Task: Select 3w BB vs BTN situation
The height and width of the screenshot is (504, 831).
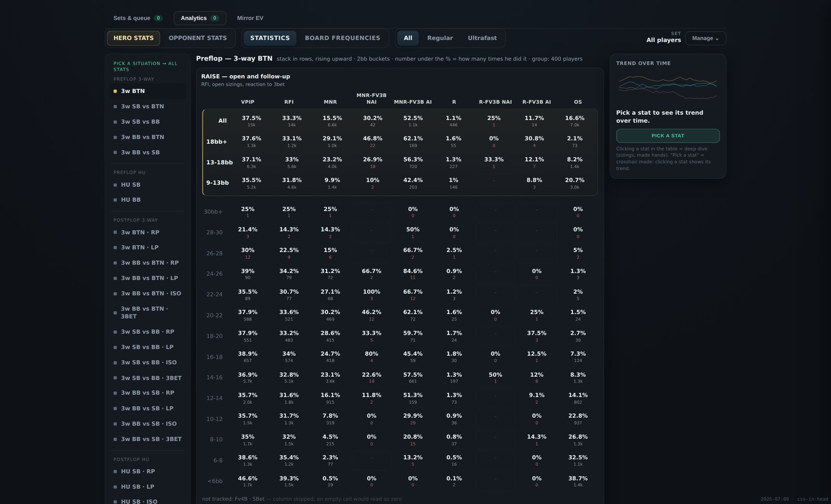Action: pos(148,137)
